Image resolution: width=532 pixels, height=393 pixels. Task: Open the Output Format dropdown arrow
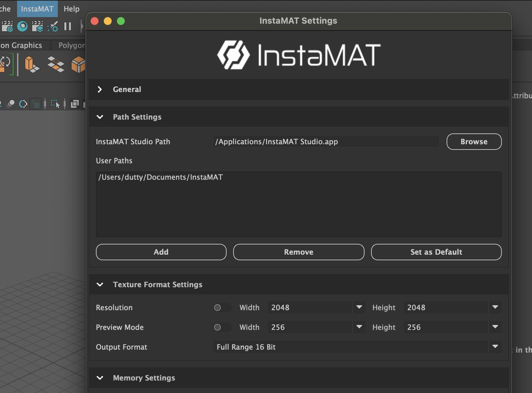point(495,347)
